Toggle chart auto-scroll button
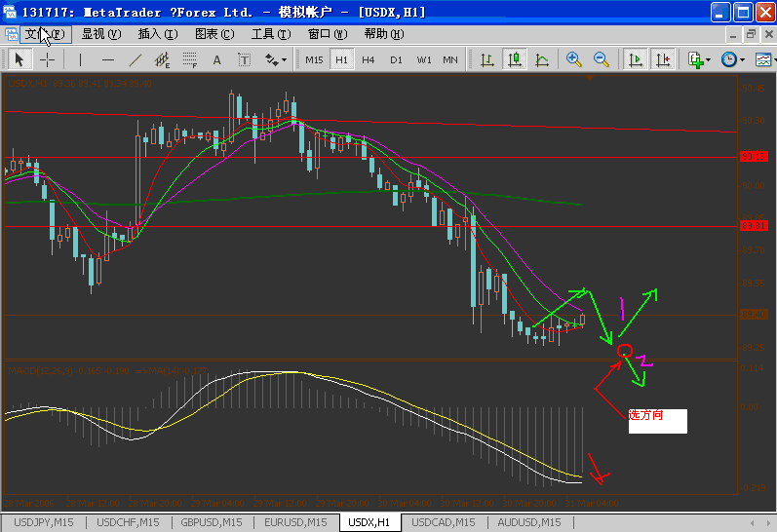The image size is (777, 532). (636, 60)
